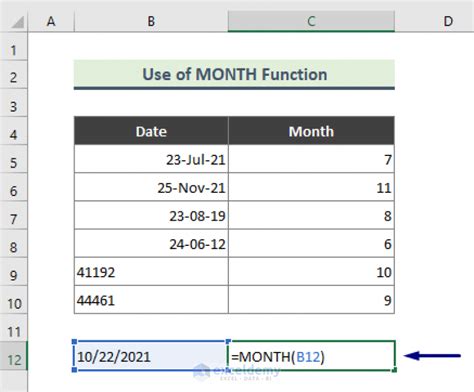Select column A header
Screen dimensions: 474x392
coord(51,21)
